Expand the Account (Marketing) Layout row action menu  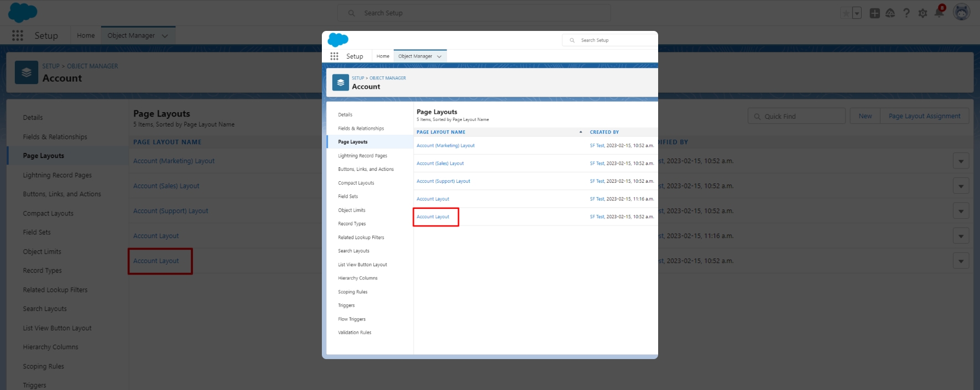coord(961,161)
